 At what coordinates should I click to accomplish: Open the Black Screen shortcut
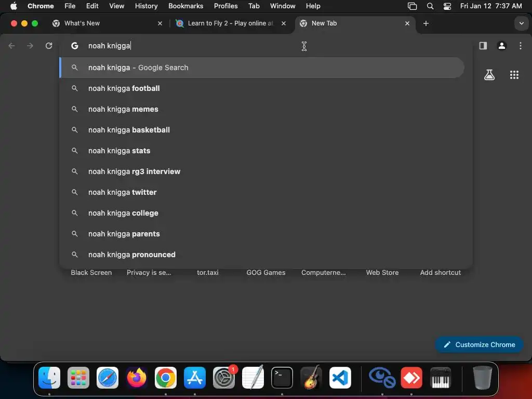click(x=91, y=272)
